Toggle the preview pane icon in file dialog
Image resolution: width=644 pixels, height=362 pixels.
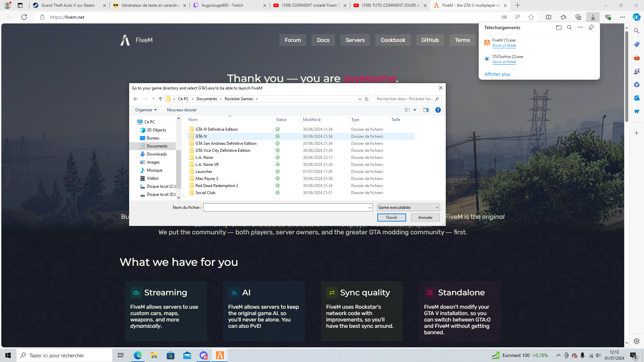(x=426, y=110)
